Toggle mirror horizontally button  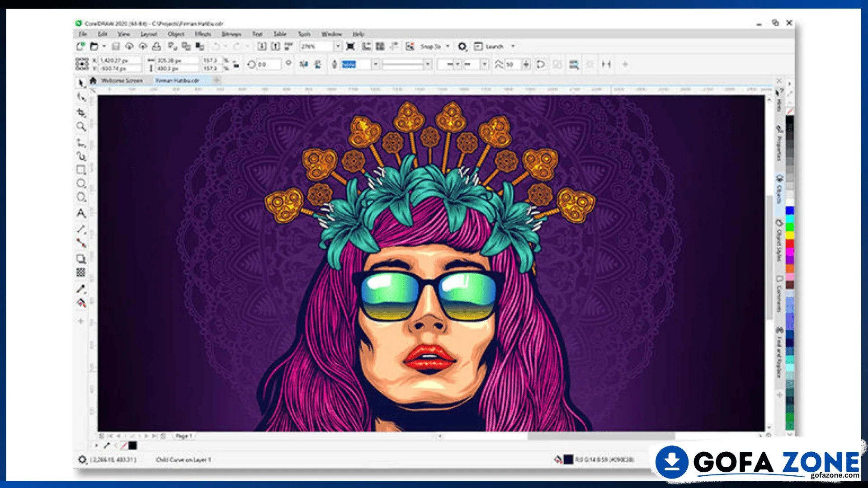tap(304, 64)
